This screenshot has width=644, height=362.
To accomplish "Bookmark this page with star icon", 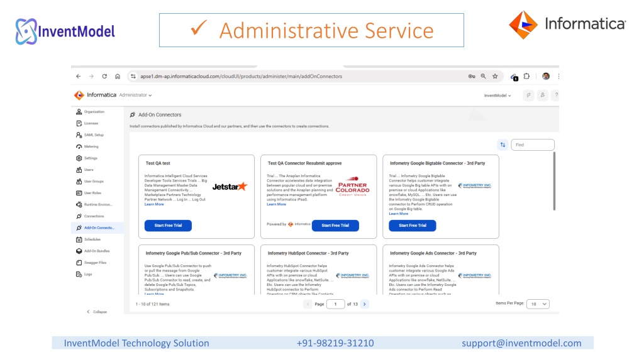I will 496,76.
